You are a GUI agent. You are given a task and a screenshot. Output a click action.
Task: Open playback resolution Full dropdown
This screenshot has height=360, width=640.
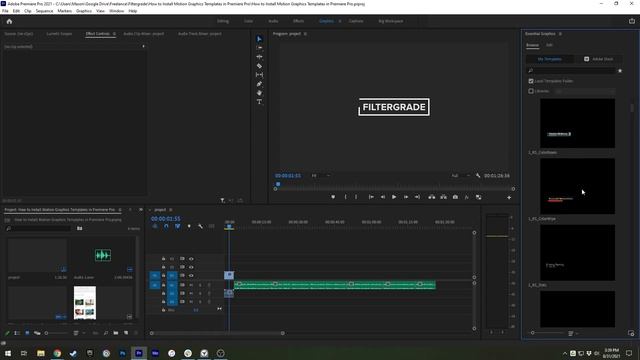[460, 176]
